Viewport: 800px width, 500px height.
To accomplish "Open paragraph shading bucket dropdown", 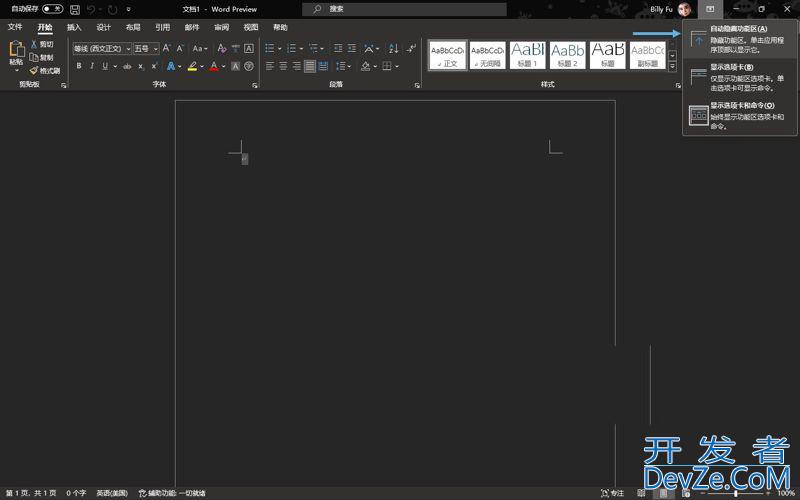I will coord(375,66).
